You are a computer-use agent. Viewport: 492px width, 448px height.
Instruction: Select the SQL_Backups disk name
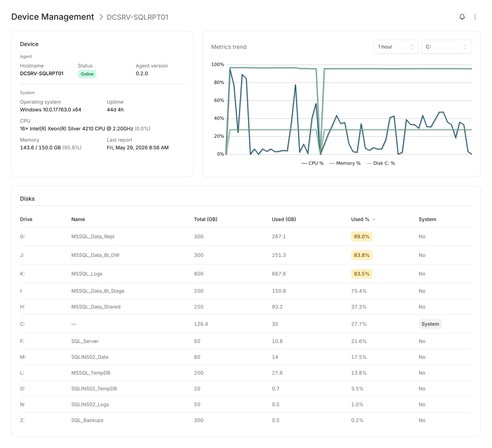(87, 420)
